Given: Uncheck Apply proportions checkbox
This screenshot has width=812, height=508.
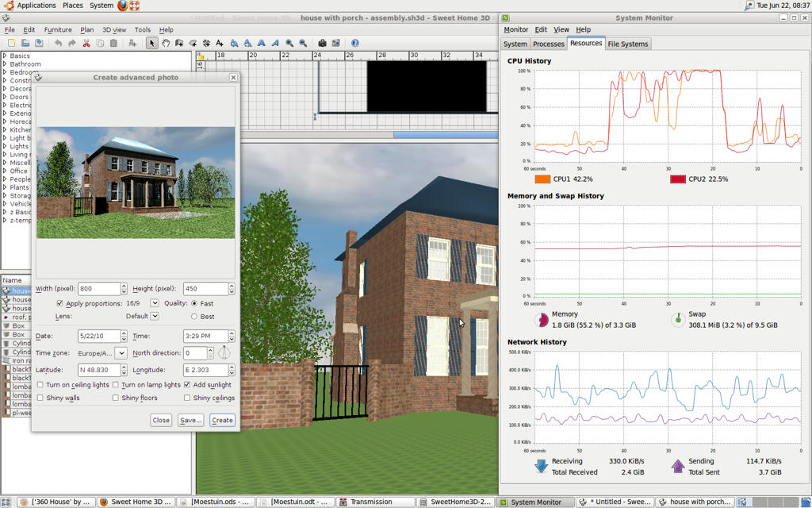Looking at the screenshot, I should pos(59,303).
